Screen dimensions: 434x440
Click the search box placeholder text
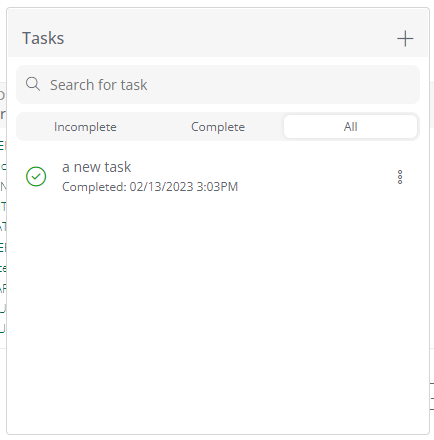98,85
